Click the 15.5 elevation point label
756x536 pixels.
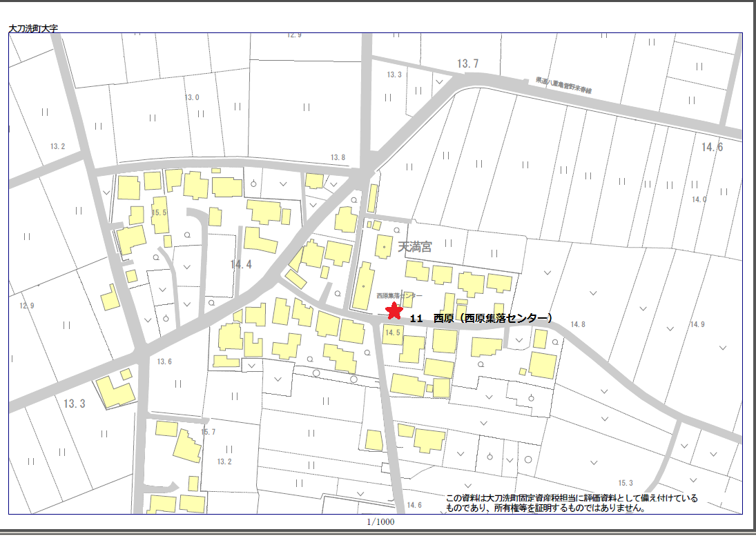[159, 212]
